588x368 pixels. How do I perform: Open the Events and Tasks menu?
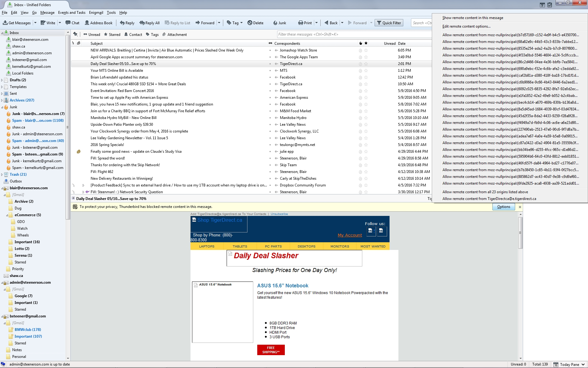click(72, 13)
